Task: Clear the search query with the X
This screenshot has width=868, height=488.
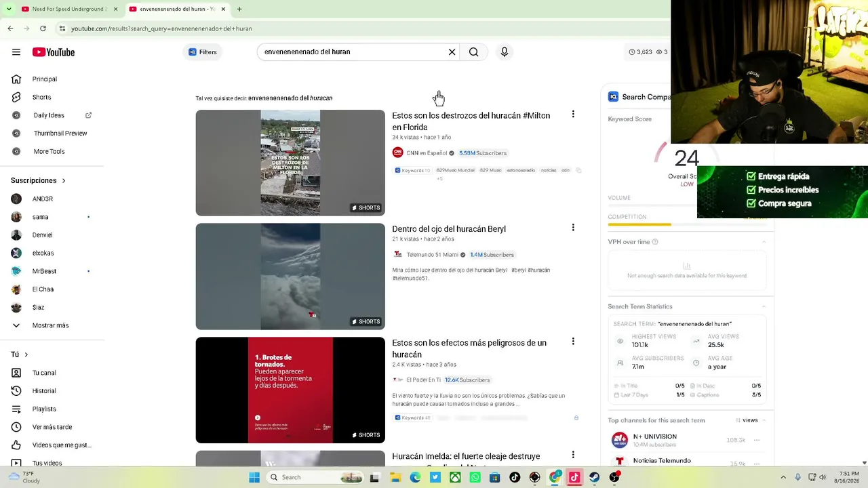Action: click(452, 52)
